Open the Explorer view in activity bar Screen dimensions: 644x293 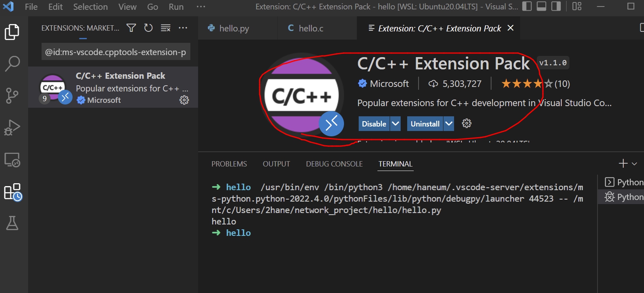click(x=12, y=32)
